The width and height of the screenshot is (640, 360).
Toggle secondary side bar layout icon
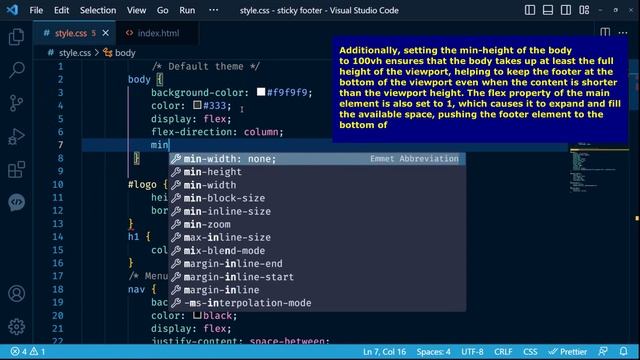(x=566, y=10)
